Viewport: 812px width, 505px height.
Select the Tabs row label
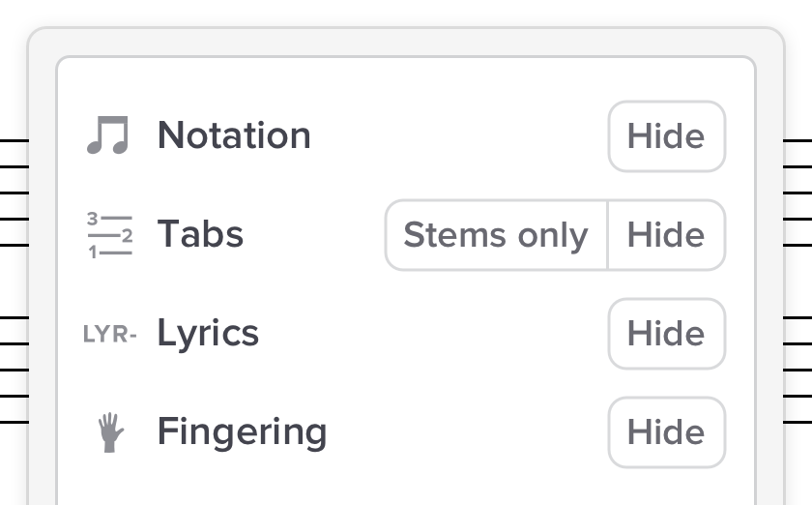tap(200, 234)
